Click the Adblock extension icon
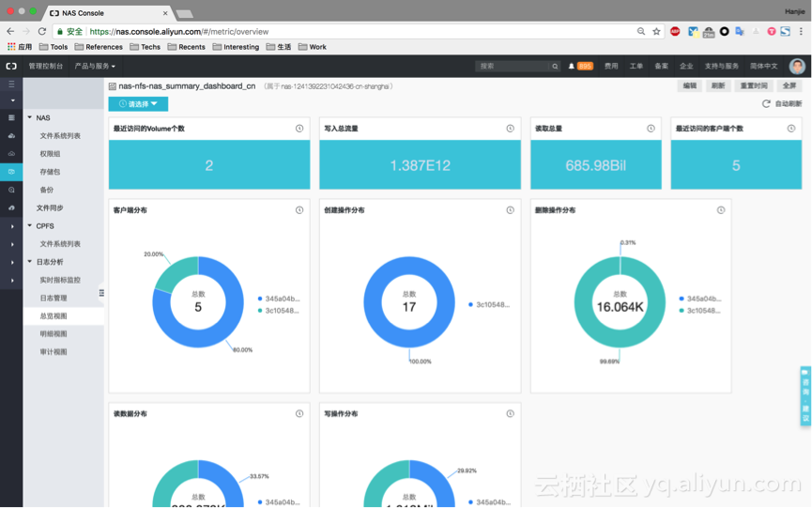The image size is (812, 508). pos(675,32)
